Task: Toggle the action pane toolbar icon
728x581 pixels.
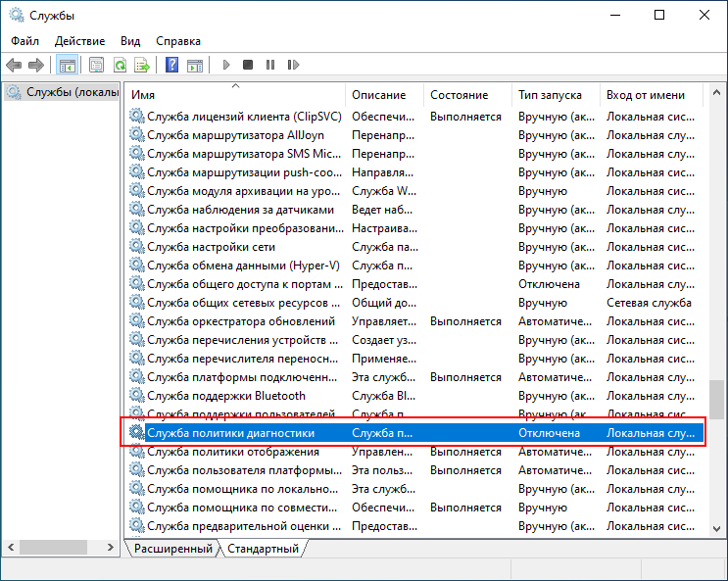Action: 195,65
